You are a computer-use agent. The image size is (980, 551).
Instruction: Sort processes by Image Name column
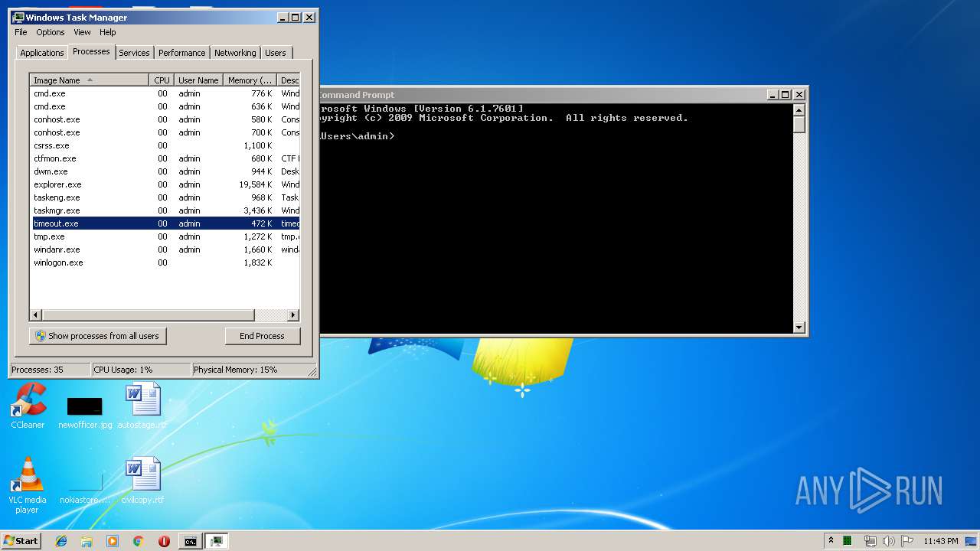pyautogui.click(x=89, y=80)
